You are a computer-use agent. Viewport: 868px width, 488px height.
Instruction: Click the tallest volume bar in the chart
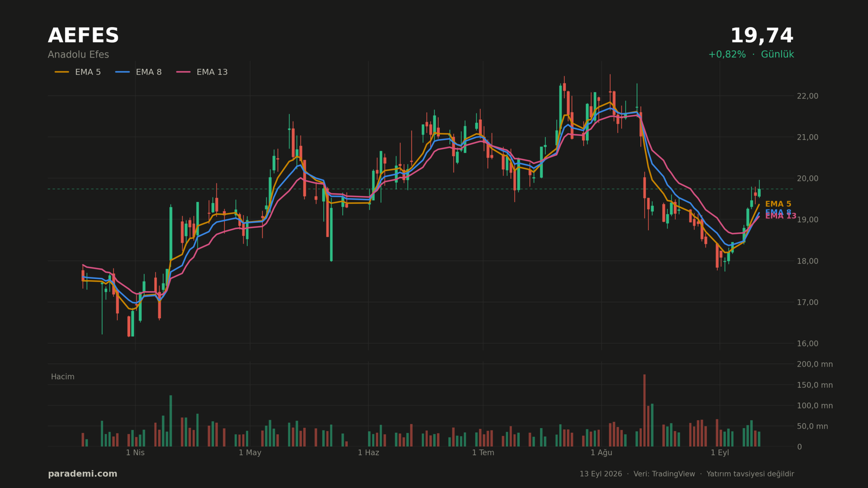click(644, 410)
